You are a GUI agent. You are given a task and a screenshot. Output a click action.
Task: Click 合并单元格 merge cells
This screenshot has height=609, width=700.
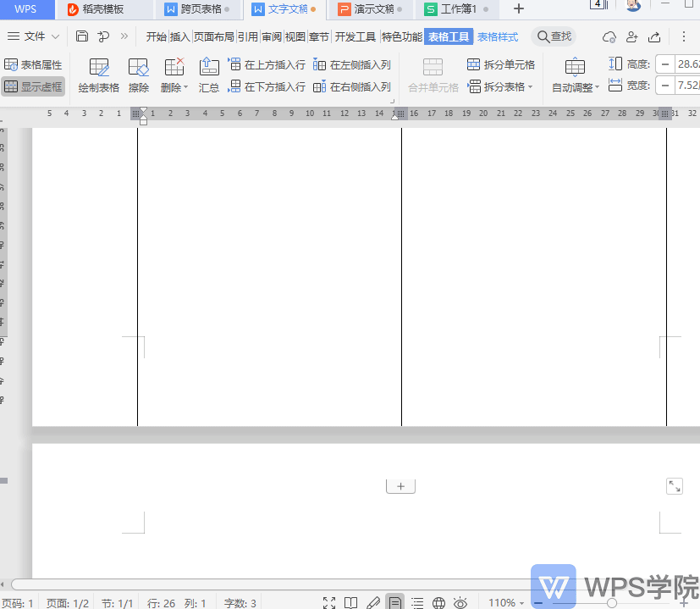click(433, 75)
